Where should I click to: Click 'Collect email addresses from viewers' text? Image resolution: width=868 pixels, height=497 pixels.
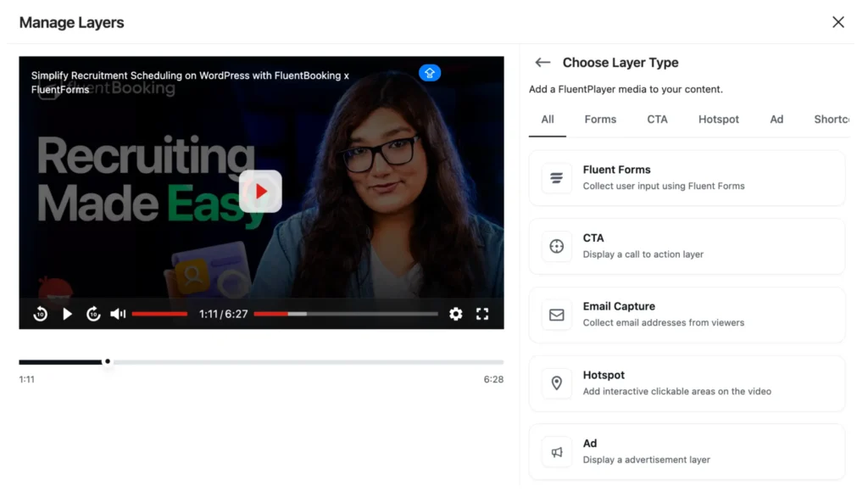coord(664,322)
